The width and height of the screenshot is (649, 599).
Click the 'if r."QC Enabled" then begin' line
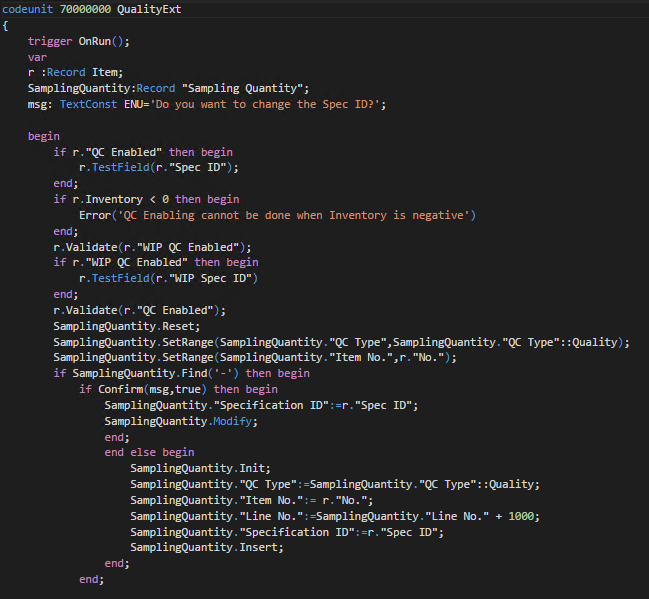coord(143,152)
